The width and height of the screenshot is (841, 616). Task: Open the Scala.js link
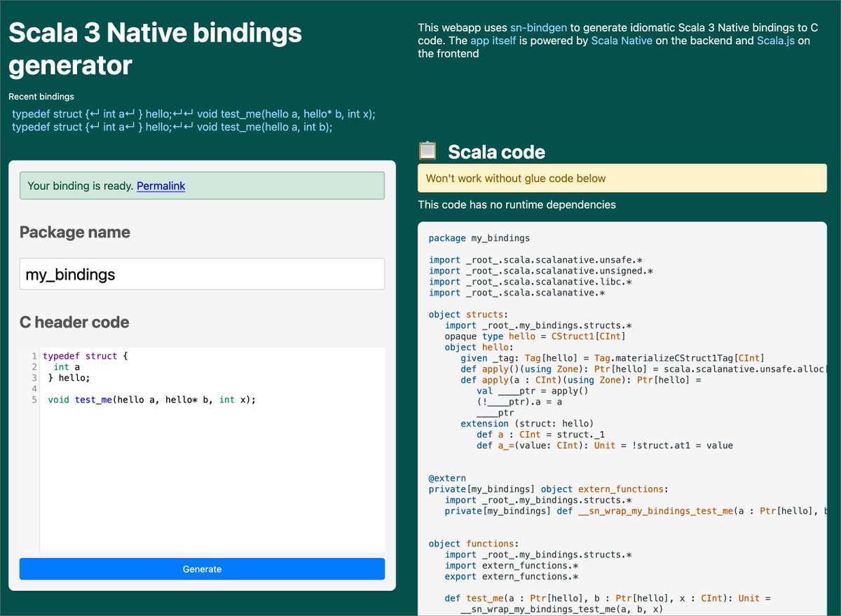(x=776, y=41)
